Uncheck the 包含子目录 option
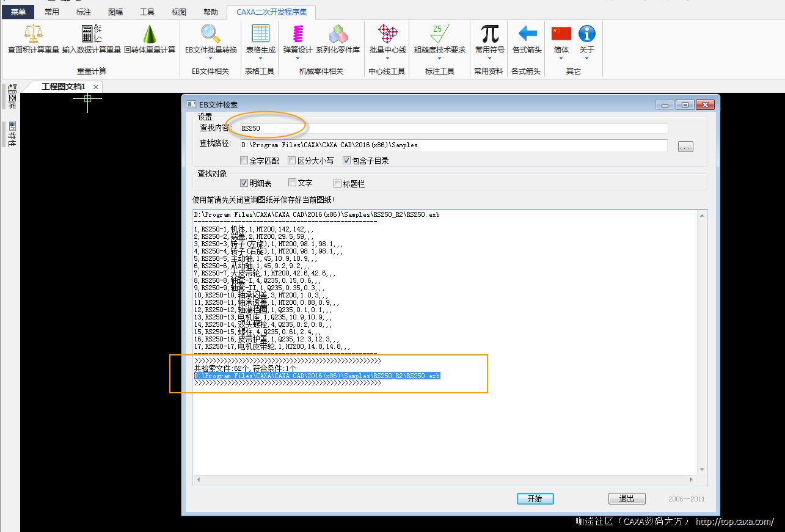The image size is (785, 532). tap(347, 161)
